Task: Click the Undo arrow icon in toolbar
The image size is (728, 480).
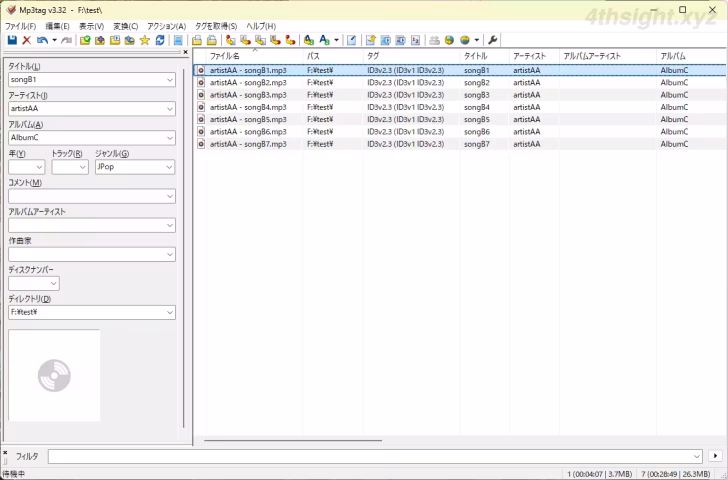Action: point(42,40)
